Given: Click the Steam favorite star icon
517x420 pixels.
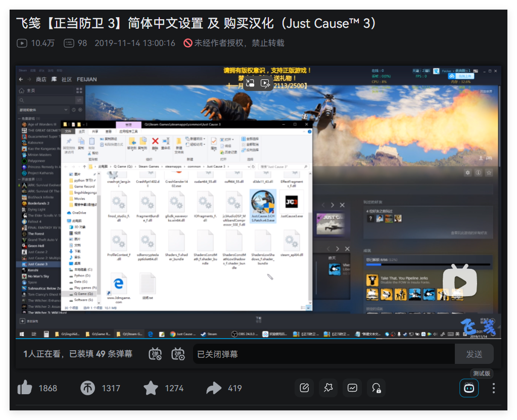Looking at the screenshot, I should tap(489, 172).
